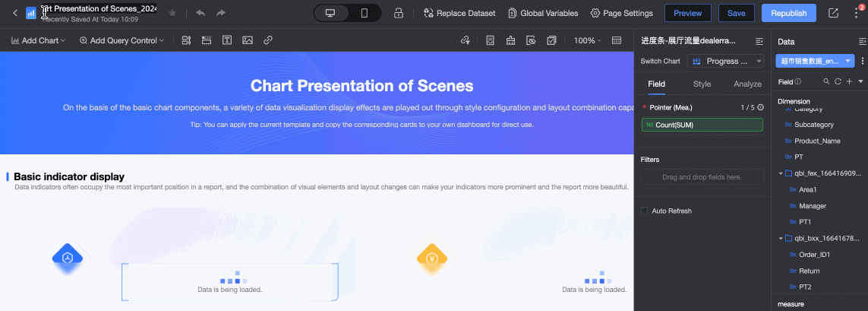Open Page Settings
The width and height of the screenshot is (868, 311).
point(622,13)
